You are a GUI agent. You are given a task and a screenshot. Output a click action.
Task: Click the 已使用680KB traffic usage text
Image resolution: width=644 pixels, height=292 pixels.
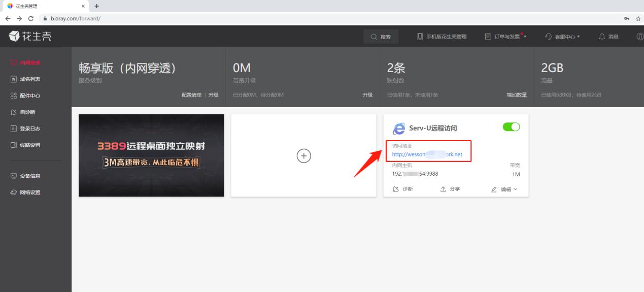click(x=571, y=95)
